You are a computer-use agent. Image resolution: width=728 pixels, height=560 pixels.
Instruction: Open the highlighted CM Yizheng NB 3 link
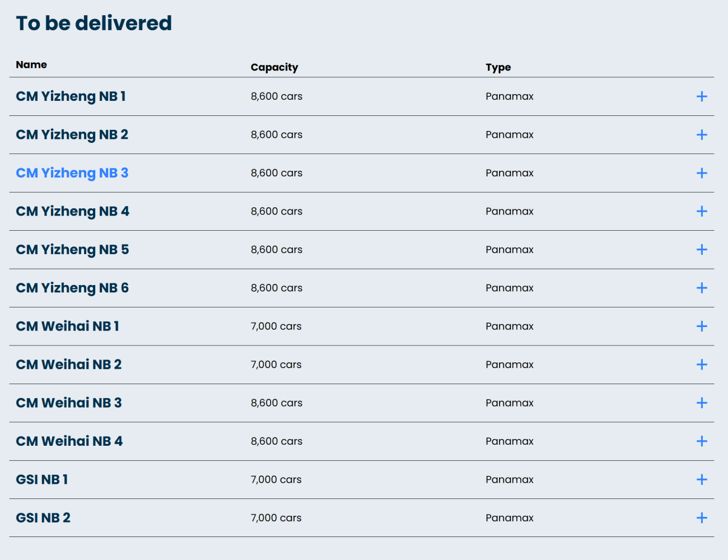(x=72, y=173)
